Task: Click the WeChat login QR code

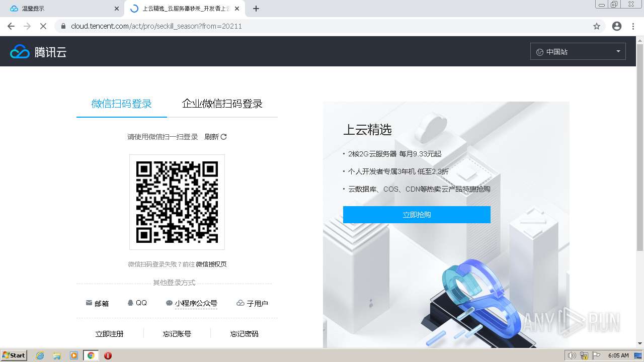Action: click(x=177, y=202)
